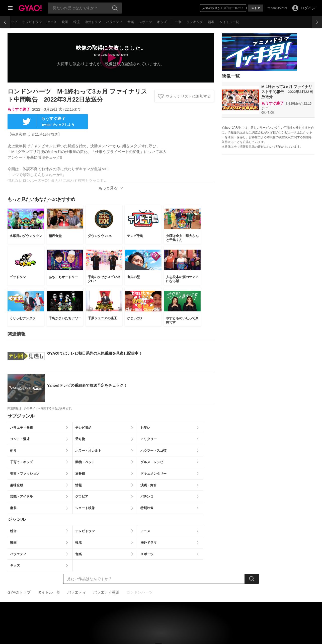Open アニメ・ドラマ イッキ見 banner
Screen dimensions: 322x644
coord(259,52)
